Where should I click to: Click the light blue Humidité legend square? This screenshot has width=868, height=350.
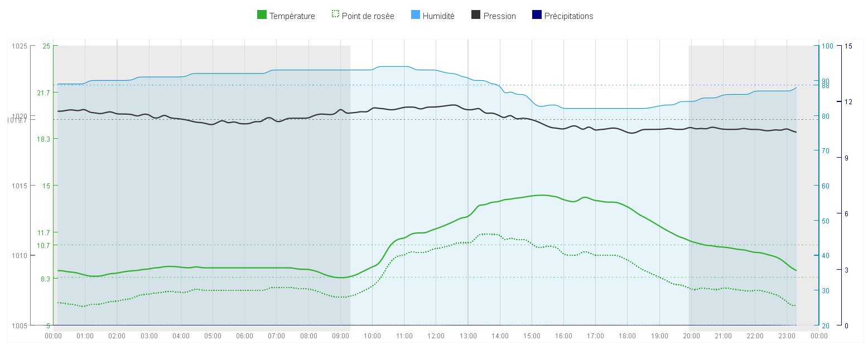pyautogui.click(x=416, y=16)
